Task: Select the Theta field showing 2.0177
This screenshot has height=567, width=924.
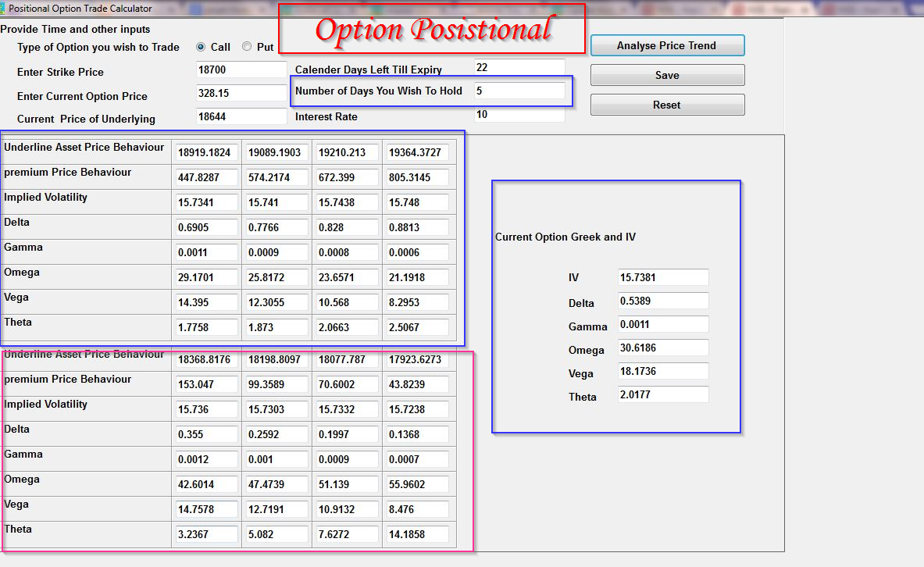Action: click(662, 394)
